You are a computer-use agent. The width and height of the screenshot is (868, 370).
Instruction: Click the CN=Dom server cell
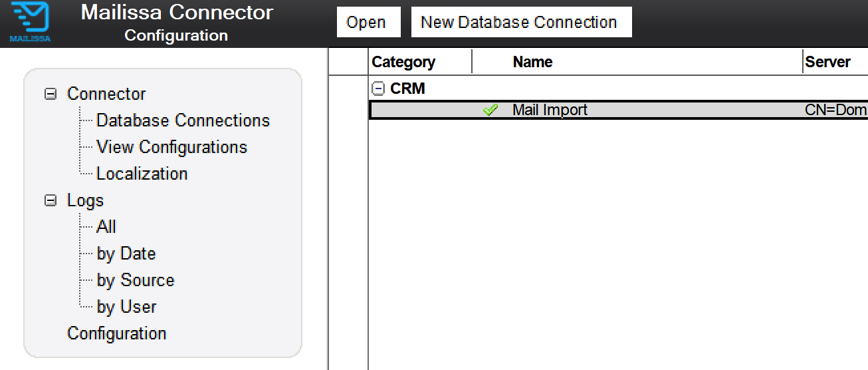(x=835, y=110)
